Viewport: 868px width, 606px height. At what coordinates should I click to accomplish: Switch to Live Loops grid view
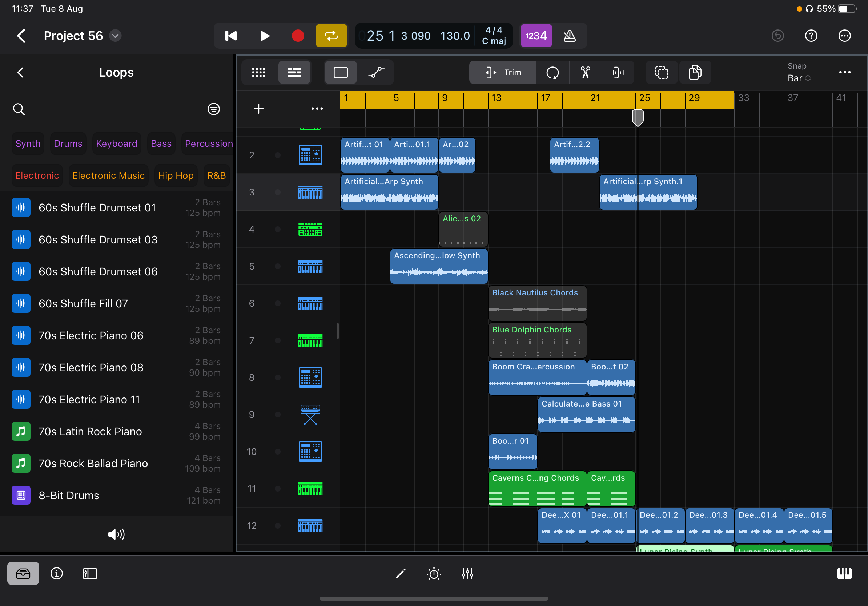[x=259, y=73]
